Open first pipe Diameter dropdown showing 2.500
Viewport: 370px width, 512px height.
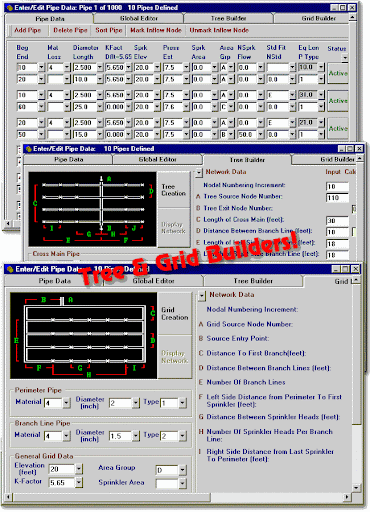(100, 67)
